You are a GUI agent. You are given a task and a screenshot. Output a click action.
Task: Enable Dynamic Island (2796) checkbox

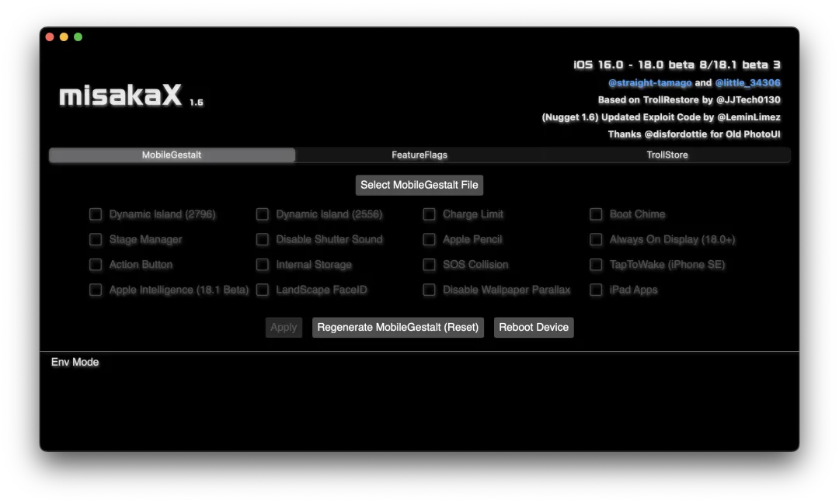[x=96, y=214]
